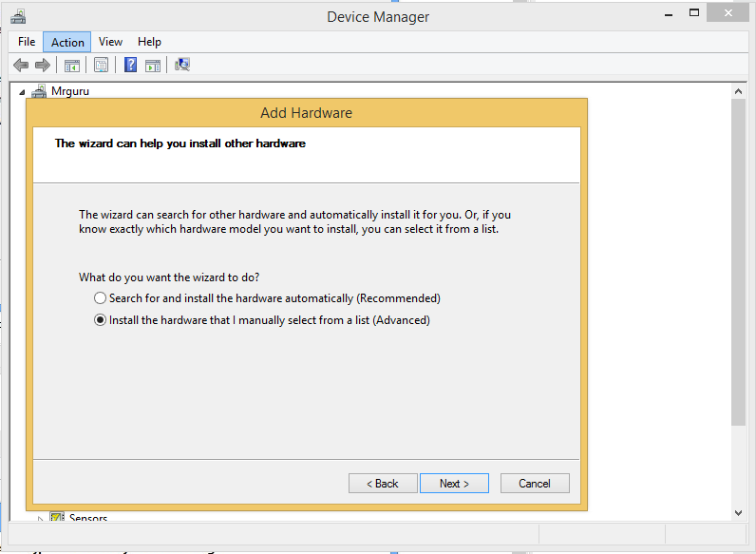The image size is (756, 554).
Task: Open the Help menu
Action: [x=149, y=42]
